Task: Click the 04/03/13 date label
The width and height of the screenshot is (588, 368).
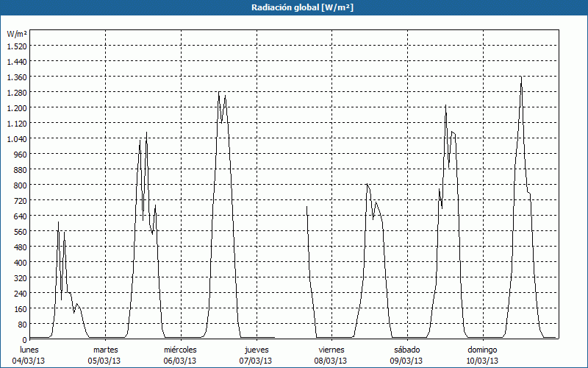Action: (x=29, y=361)
